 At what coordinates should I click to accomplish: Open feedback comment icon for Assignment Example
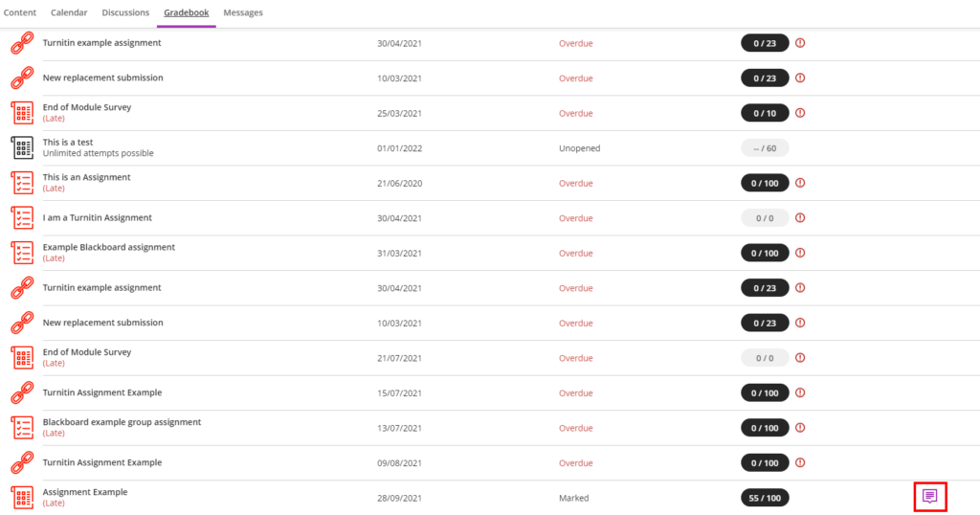point(929,496)
